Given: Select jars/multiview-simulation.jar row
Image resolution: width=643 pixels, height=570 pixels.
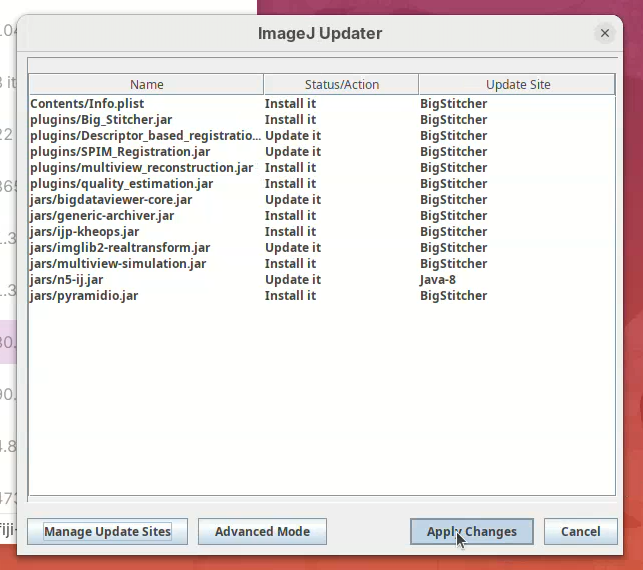Looking at the screenshot, I should click(x=118, y=263).
